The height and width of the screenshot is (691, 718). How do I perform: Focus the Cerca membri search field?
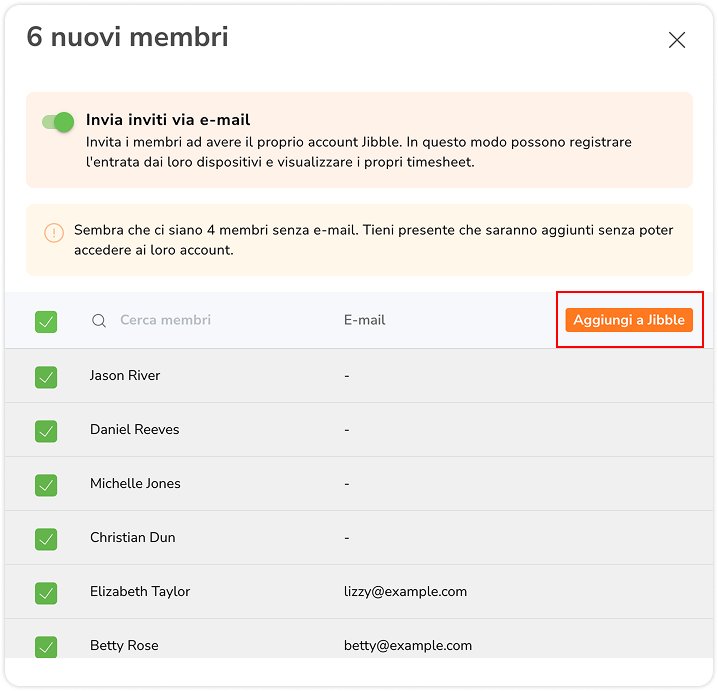tap(165, 320)
